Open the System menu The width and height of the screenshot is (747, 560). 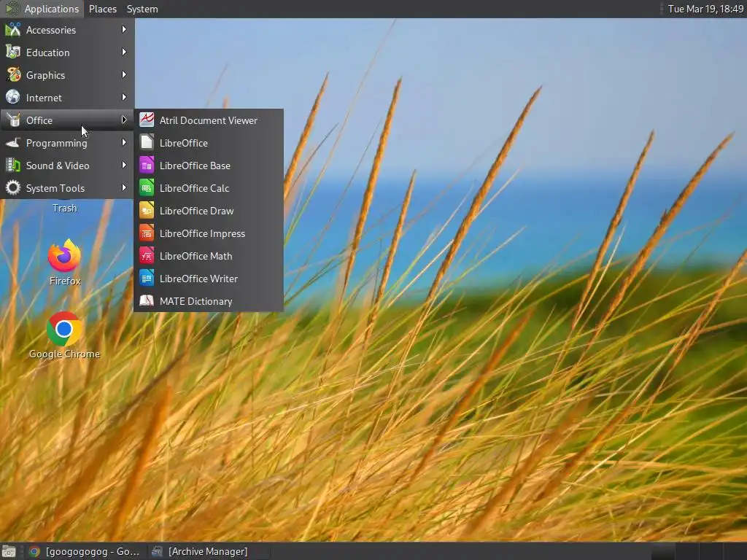pos(142,9)
